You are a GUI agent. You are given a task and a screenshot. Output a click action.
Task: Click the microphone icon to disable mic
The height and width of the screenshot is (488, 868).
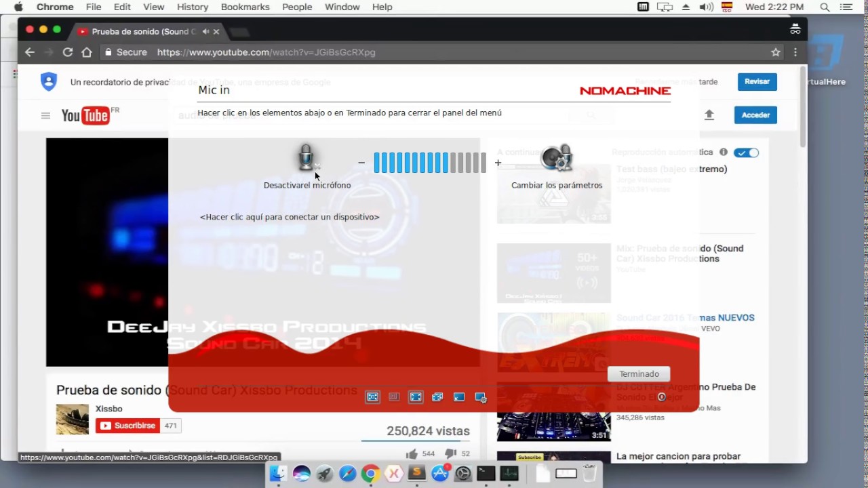307,157
